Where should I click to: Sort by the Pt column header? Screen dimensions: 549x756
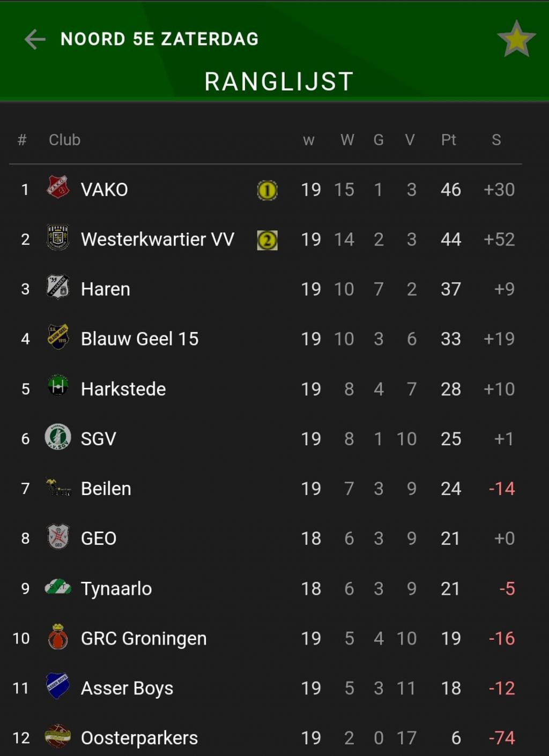449,140
